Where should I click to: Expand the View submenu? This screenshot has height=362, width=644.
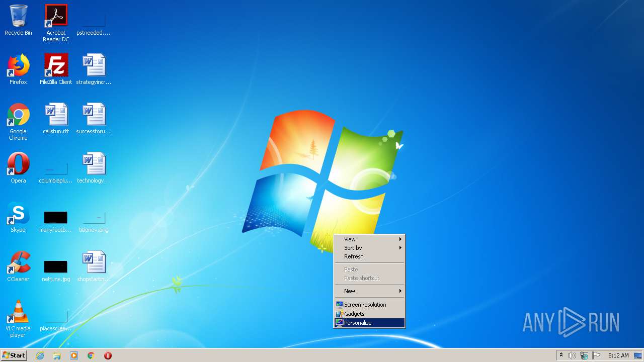(x=370, y=239)
